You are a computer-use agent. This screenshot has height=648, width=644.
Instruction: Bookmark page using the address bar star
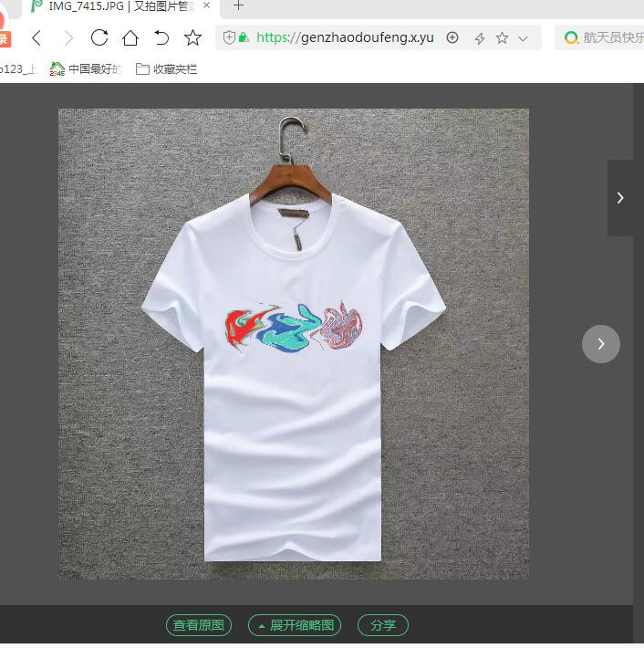tap(502, 37)
